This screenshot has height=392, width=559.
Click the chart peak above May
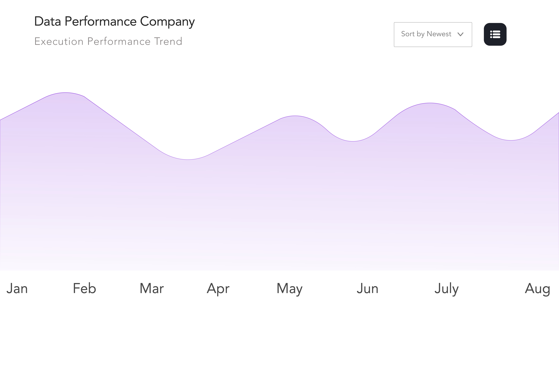tap(295, 116)
